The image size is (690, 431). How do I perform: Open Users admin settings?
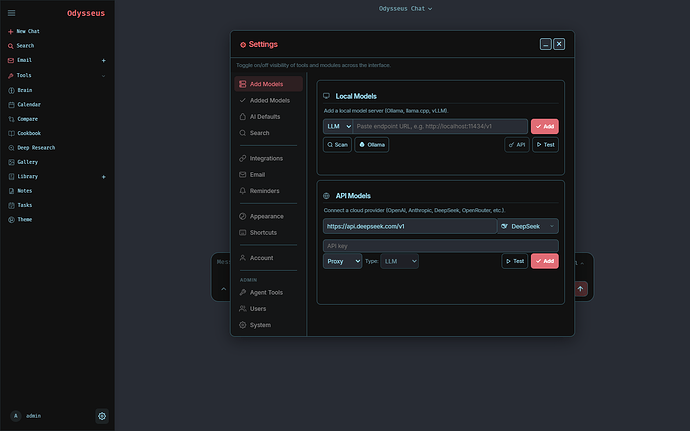click(x=268, y=309)
